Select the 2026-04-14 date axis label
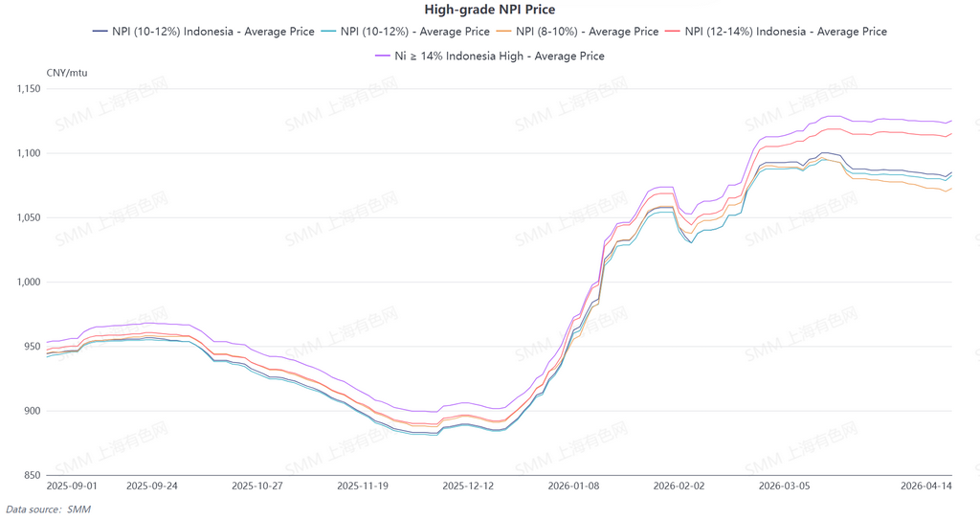The image size is (980, 520). [x=926, y=486]
